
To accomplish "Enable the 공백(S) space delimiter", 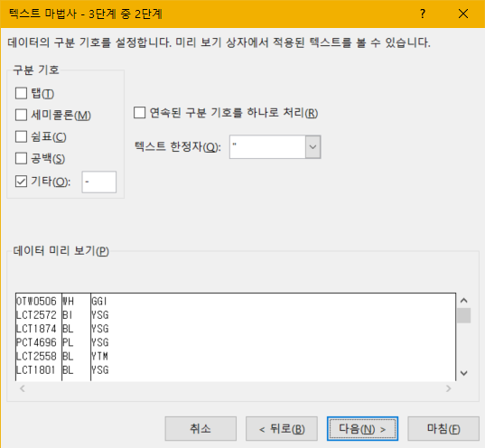I will (21, 158).
